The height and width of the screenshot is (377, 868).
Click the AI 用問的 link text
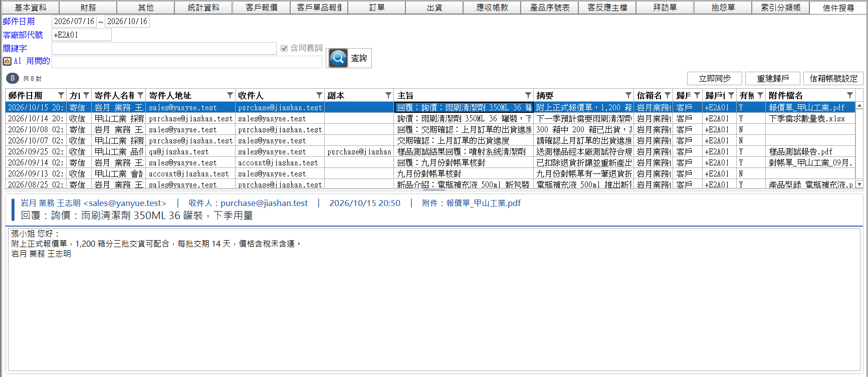coord(32,61)
